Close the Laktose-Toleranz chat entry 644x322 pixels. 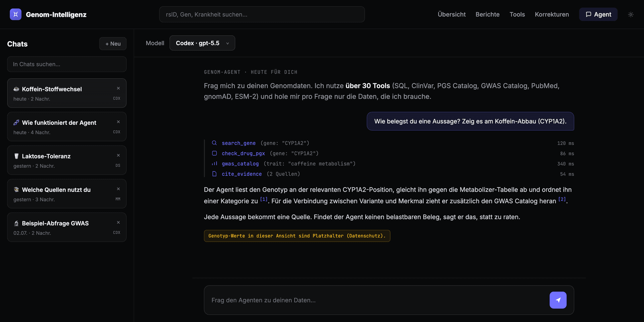point(118,155)
